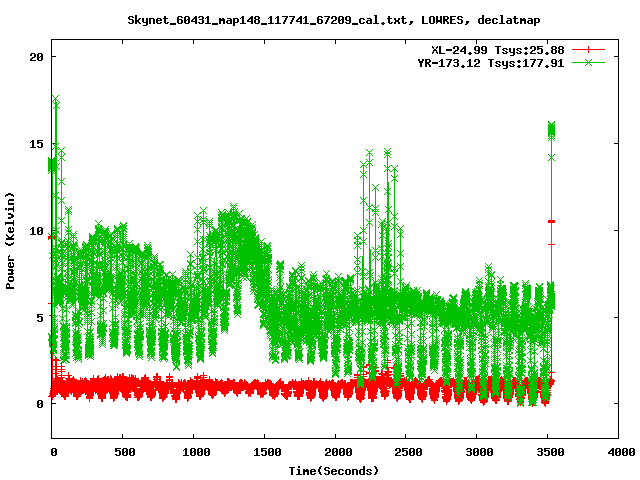640x480 pixels.
Task: Select legend entry XL-24.99 Tsys:25.88
Action: 498,50
